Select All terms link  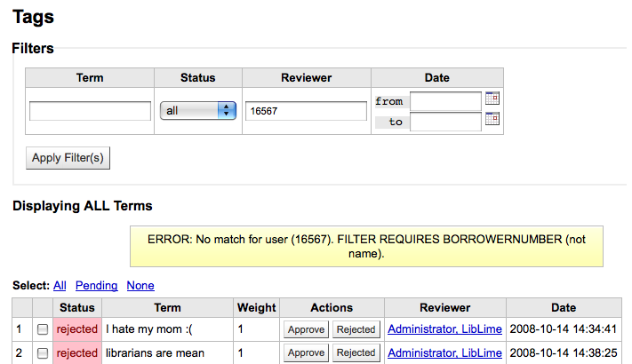(60, 286)
